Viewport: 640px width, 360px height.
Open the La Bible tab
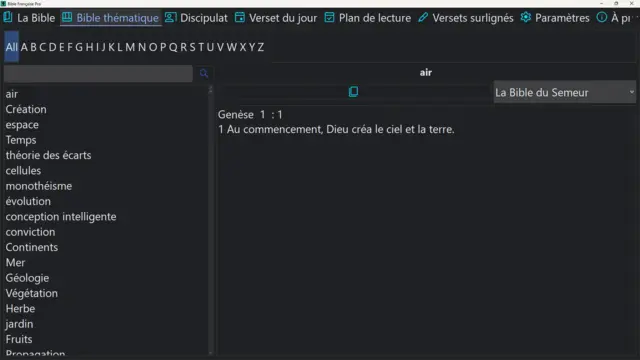click(x=29, y=18)
